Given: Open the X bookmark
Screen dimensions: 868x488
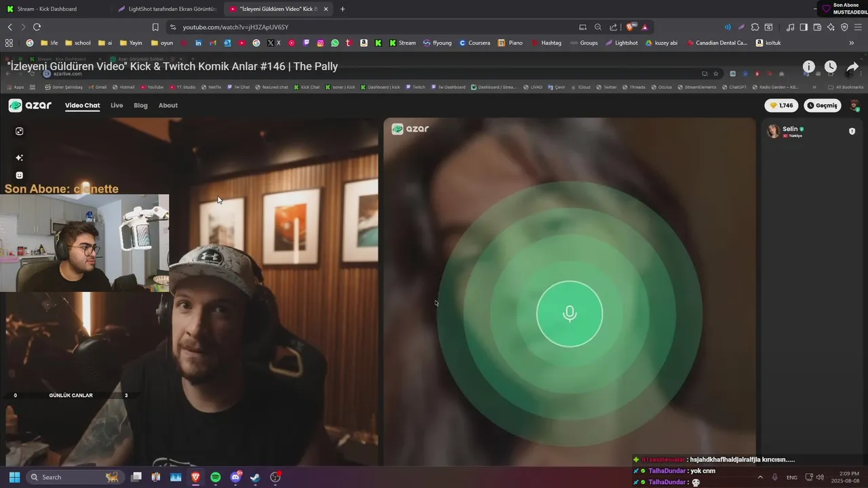Looking at the screenshot, I should point(274,43).
